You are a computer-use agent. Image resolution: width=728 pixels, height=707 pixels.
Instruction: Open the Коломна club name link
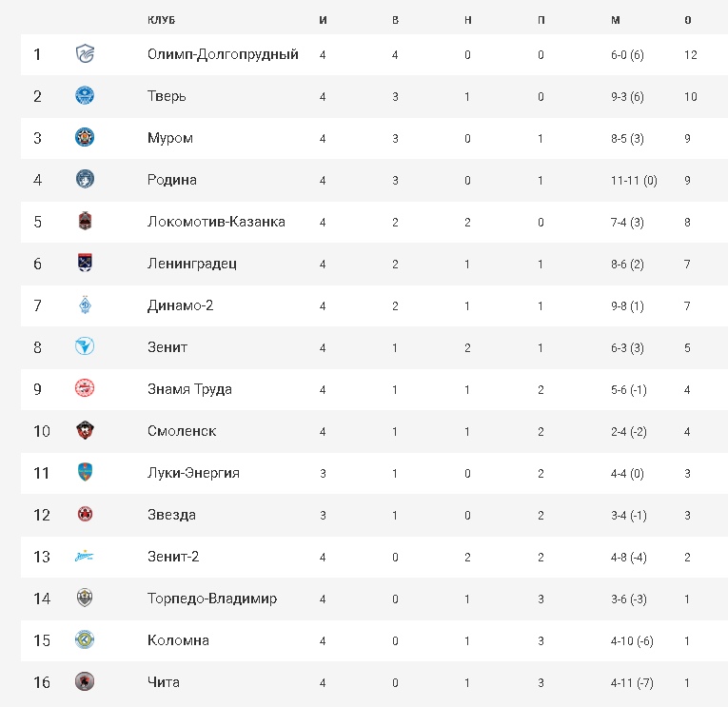pyautogui.click(x=178, y=640)
